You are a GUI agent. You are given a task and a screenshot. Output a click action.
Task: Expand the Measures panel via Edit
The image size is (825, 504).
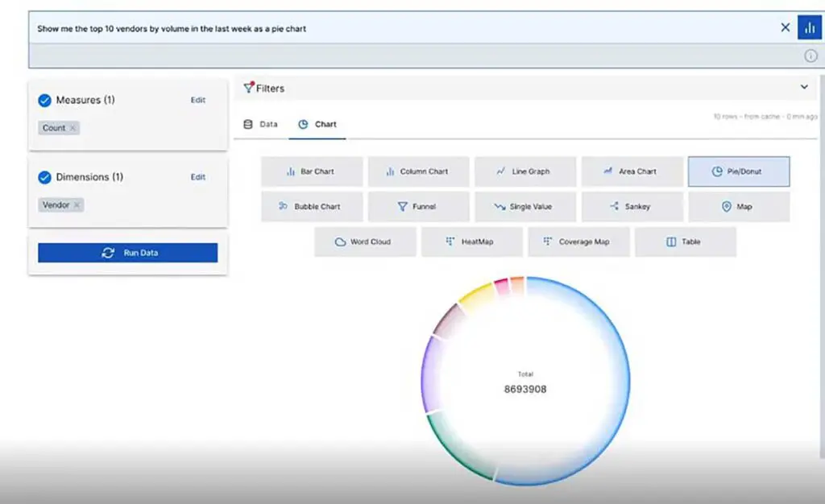click(x=197, y=100)
